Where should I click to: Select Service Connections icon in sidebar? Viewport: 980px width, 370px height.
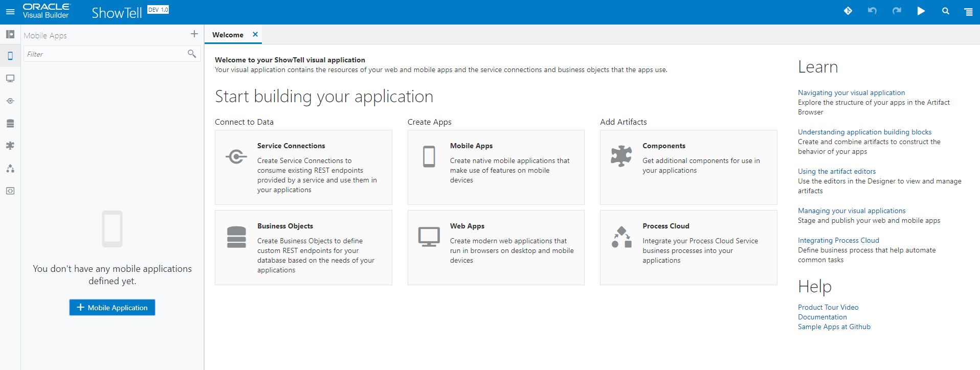tap(10, 101)
